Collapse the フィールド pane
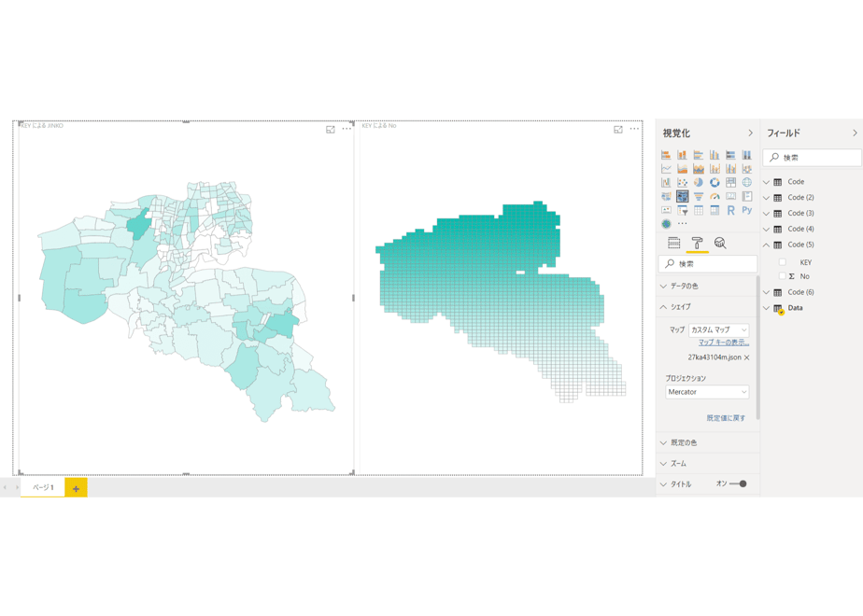Image resolution: width=863 pixels, height=616 pixels. pos(855,133)
